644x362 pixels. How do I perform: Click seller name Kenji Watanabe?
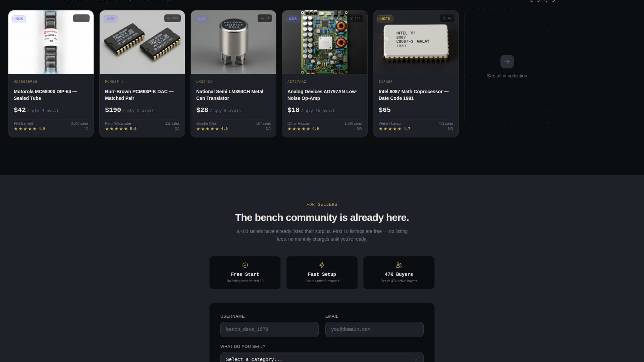click(x=118, y=124)
